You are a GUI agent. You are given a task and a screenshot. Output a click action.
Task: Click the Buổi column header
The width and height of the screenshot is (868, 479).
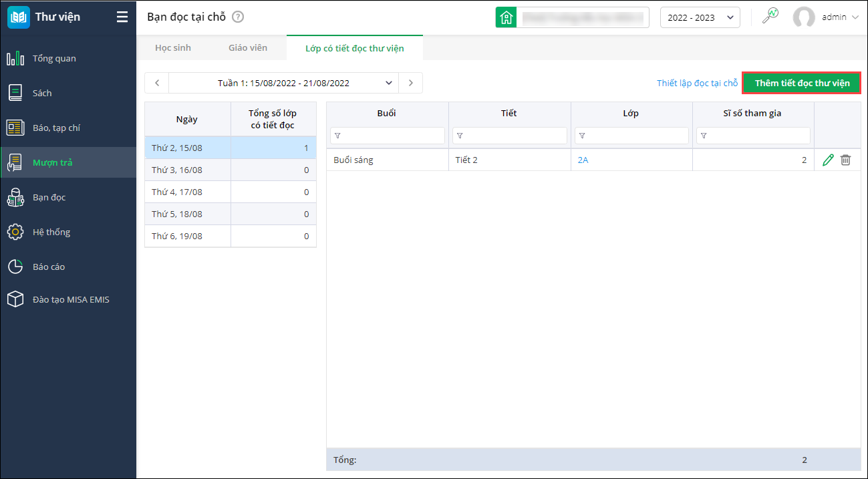point(386,113)
